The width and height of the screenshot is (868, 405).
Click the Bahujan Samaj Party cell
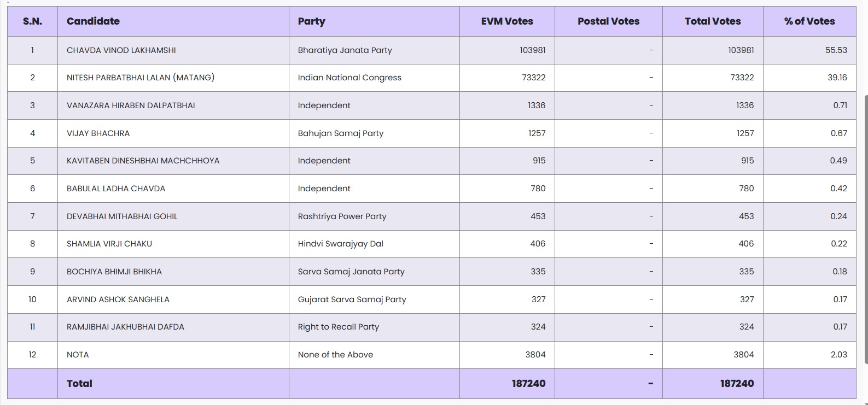click(340, 133)
